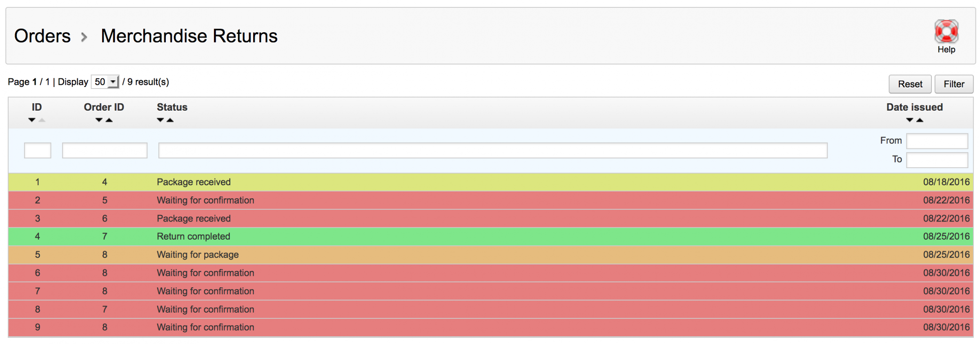Focus the Order ID filter field

click(x=105, y=150)
